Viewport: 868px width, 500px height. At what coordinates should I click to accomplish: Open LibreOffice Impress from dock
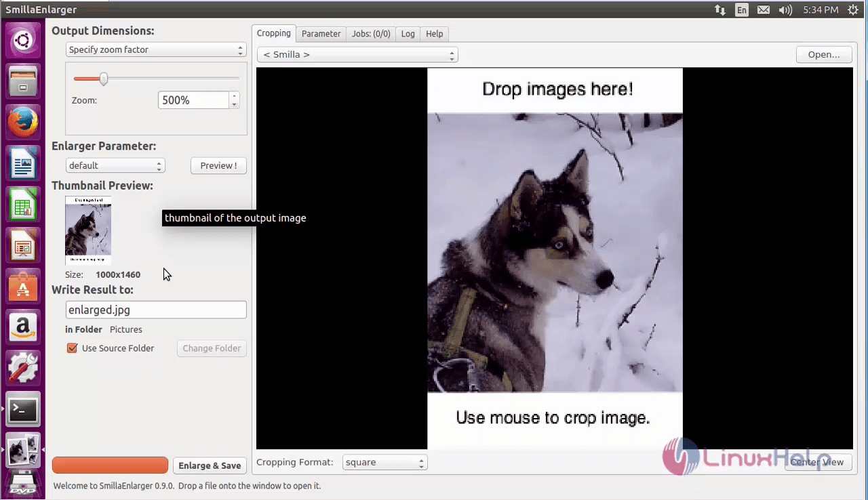click(23, 246)
